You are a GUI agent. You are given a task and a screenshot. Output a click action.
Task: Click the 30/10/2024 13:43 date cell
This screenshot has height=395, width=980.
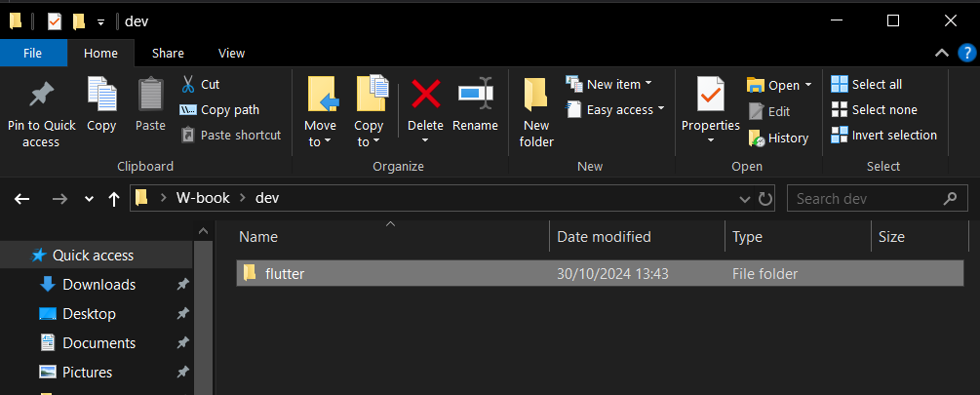click(x=612, y=274)
